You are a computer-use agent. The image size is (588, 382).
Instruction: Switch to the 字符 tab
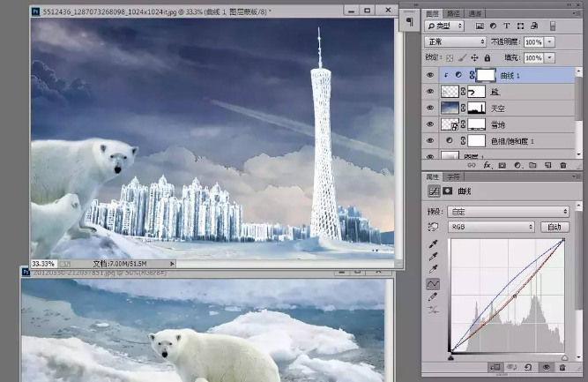point(453,176)
